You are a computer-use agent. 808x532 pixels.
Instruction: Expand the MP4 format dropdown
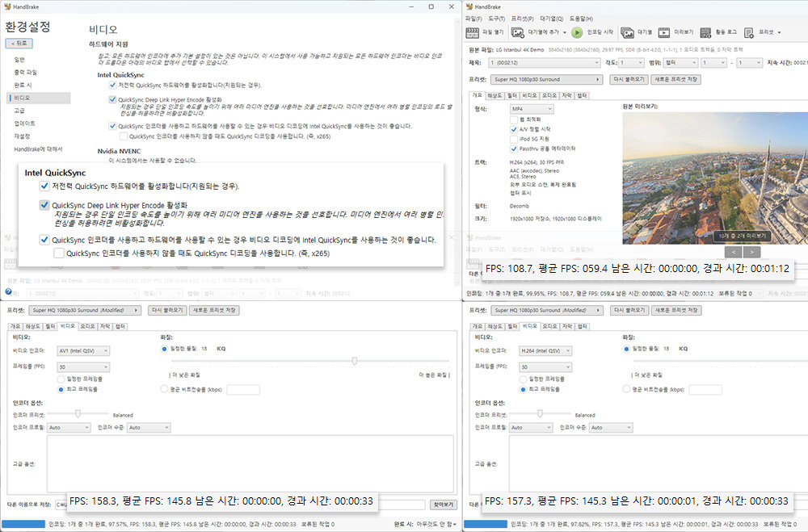point(532,109)
